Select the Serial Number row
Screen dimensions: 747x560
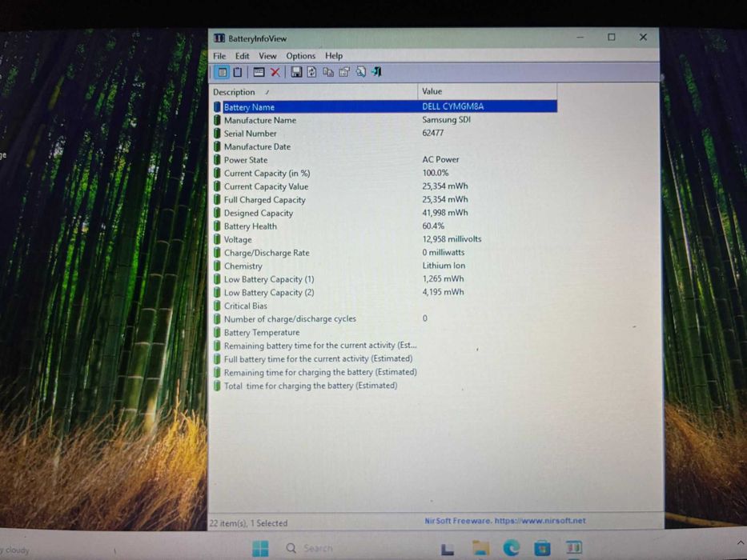tap(384, 134)
